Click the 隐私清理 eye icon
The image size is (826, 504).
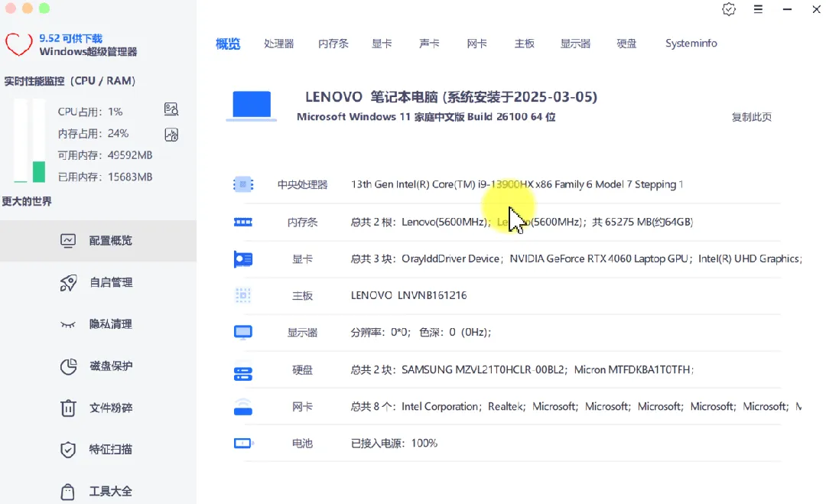point(68,324)
